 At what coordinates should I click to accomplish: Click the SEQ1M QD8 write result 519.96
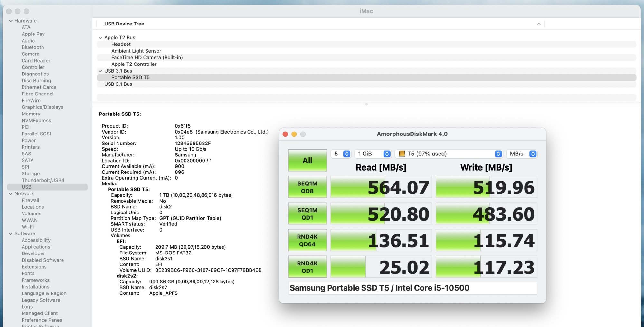click(x=487, y=187)
